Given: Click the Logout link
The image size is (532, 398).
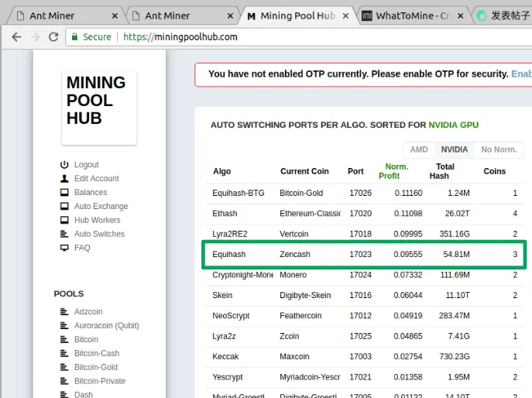Looking at the screenshot, I should point(87,165).
